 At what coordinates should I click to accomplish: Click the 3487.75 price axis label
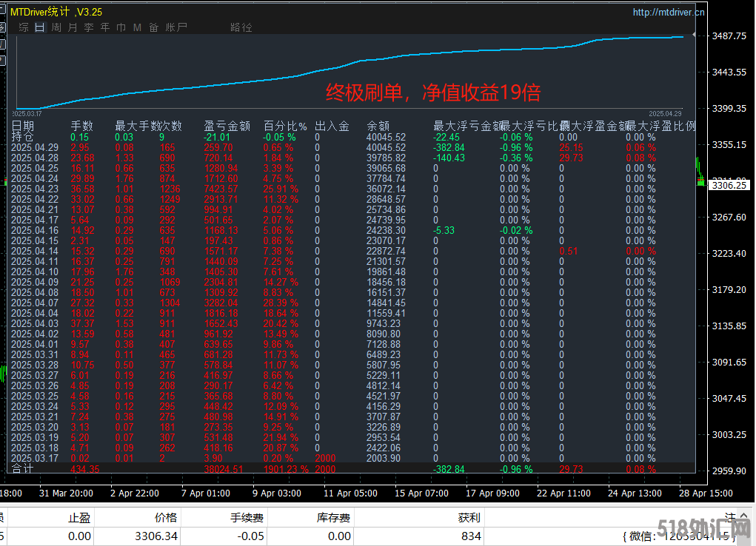tap(729, 36)
